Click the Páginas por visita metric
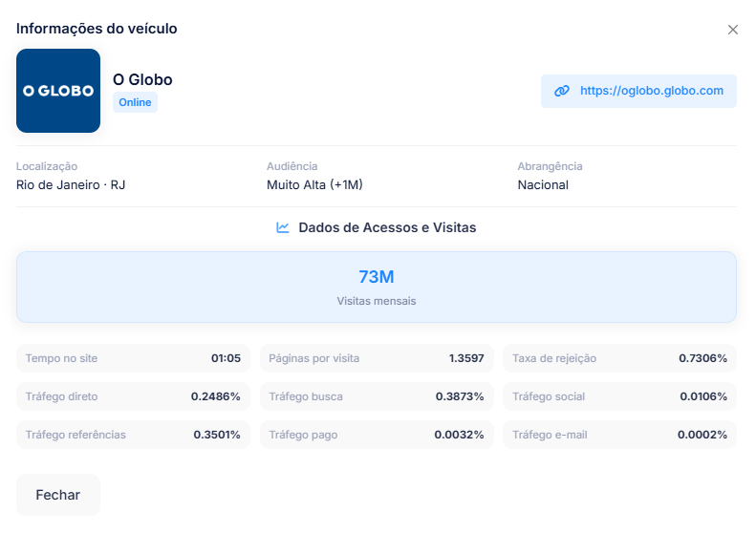The image size is (756, 534). [377, 358]
